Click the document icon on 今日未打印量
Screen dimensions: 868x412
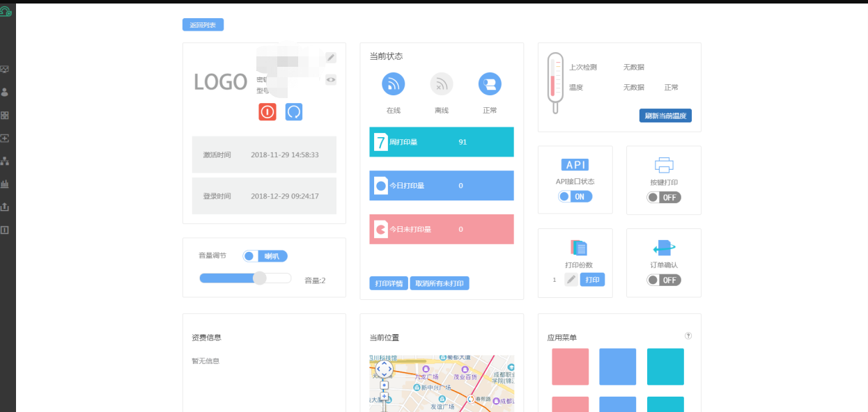click(381, 229)
